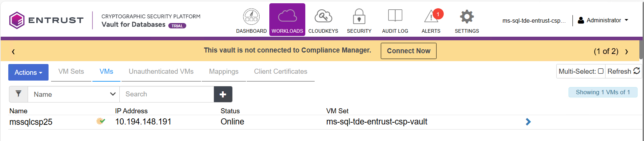Click ms-sql-tde-entrust-csp vault name in header
The width and height of the screenshot is (644, 141).
[534, 21]
